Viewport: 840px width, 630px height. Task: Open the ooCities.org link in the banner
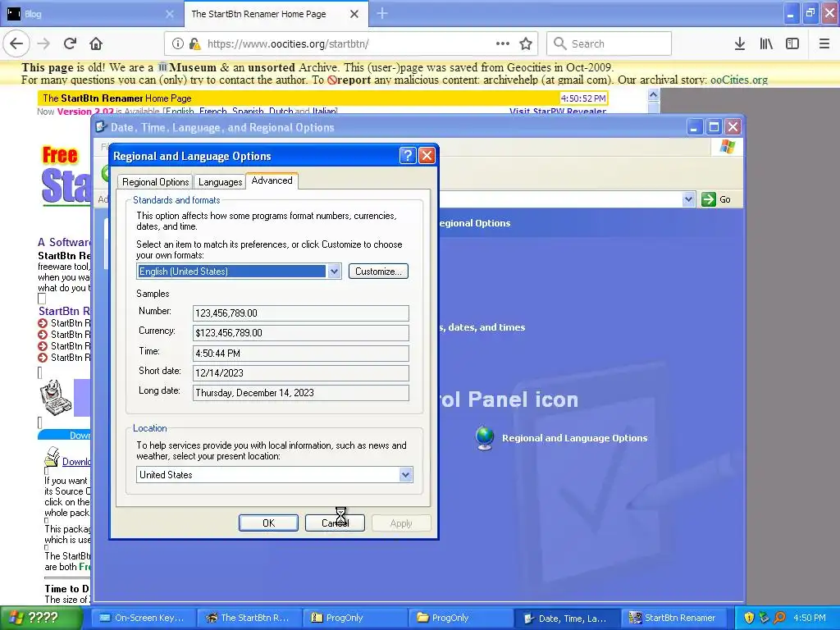(x=739, y=80)
